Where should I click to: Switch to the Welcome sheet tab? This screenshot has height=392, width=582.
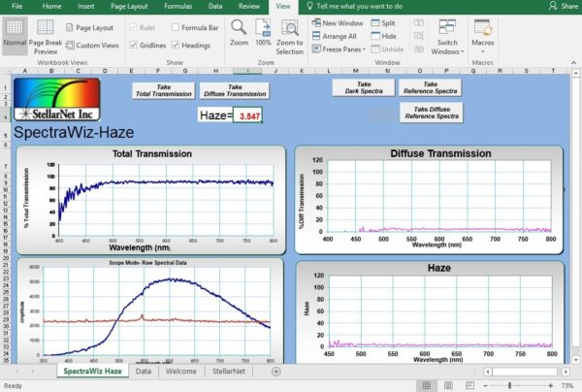pos(181,372)
